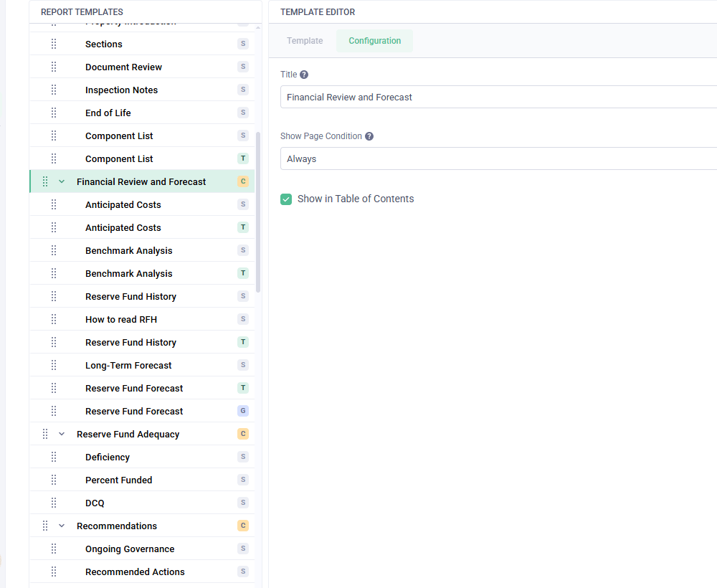717x588 pixels.
Task: Collapse Reserve Fund Adequacy chapter
Action: click(62, 434)
